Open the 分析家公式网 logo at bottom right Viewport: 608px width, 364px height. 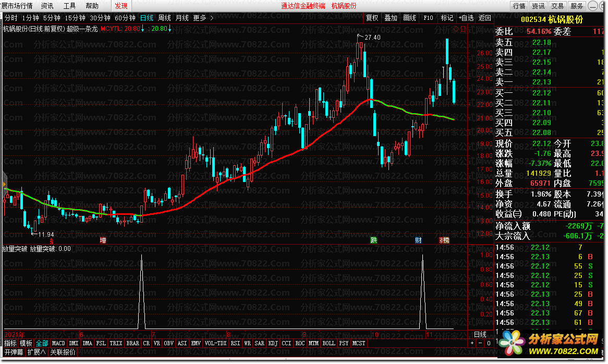pos(549,344)
